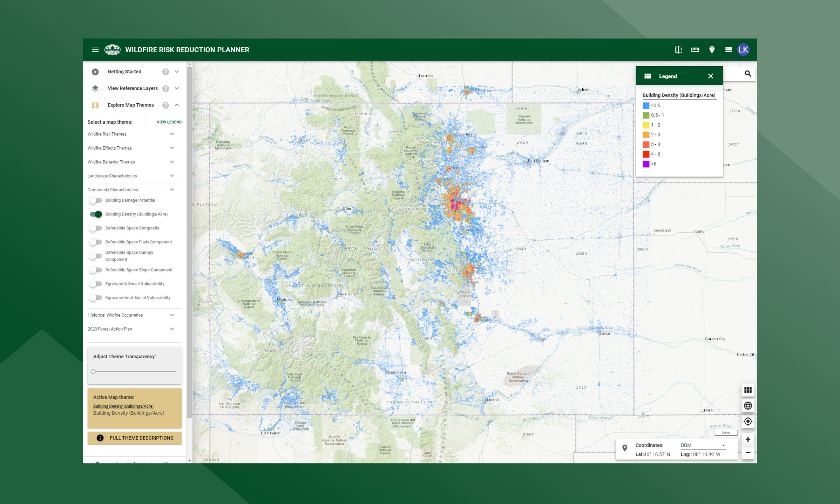Click the purple >6 legend swatch
The image size is (840, 504).
646,164
